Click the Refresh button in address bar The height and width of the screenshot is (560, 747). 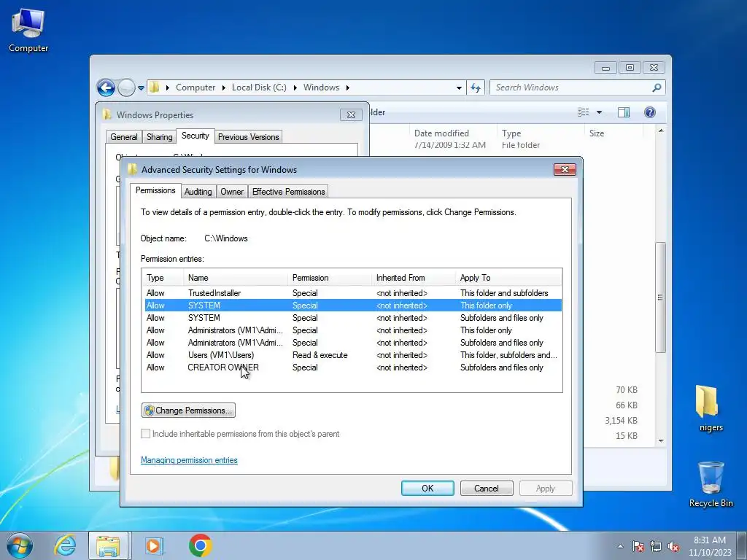click(476, 87)
